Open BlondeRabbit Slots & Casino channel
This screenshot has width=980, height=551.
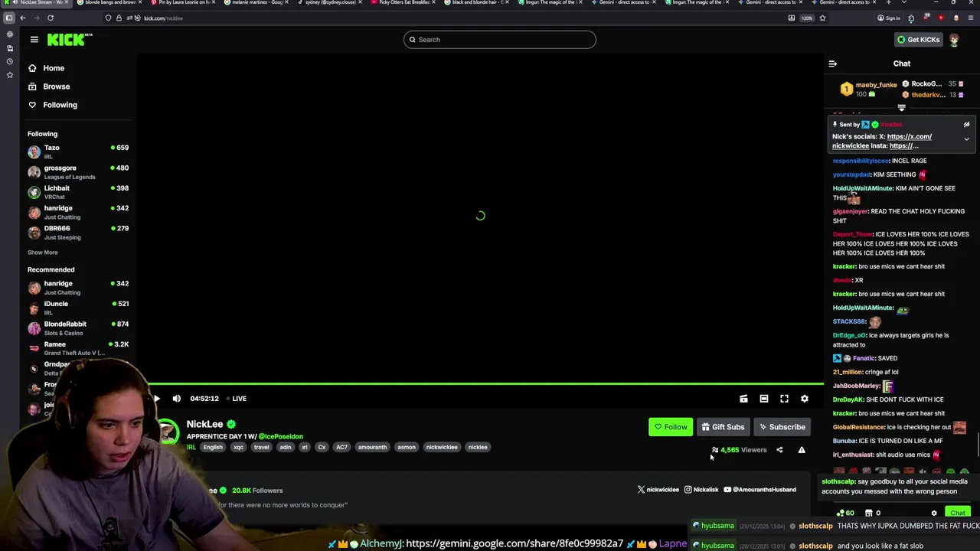78,328
